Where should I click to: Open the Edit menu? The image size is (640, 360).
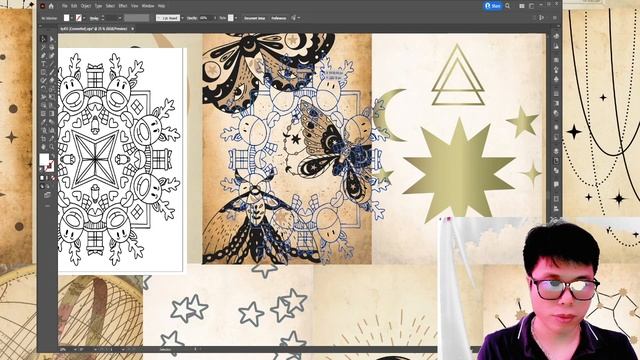74,6
